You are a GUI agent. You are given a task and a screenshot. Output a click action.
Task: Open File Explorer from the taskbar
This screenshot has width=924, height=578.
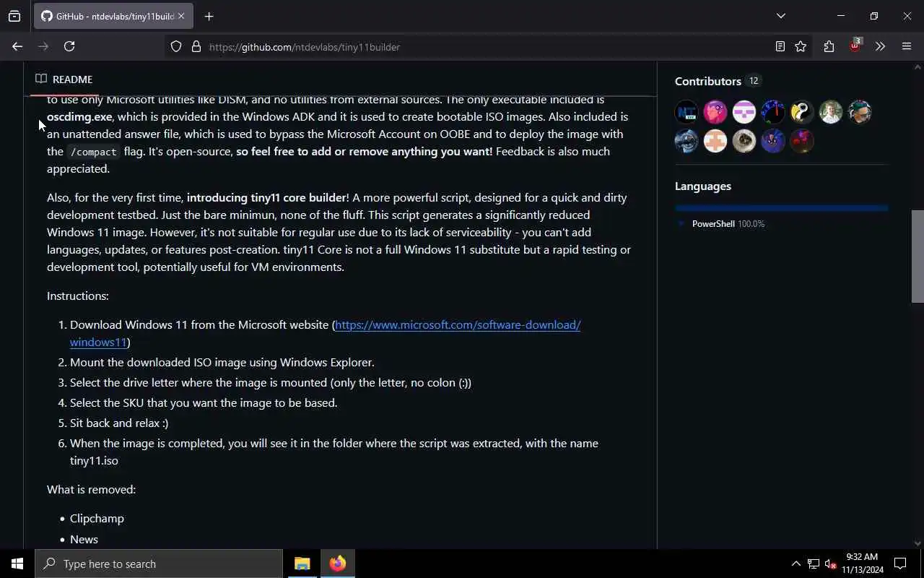click(x=302, y=564)
